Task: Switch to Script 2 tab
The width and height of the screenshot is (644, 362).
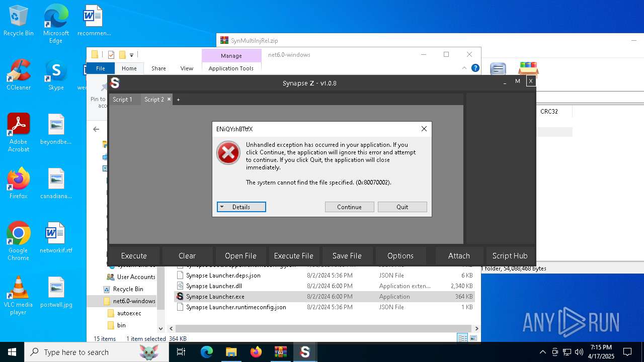Action: [154, 100]
